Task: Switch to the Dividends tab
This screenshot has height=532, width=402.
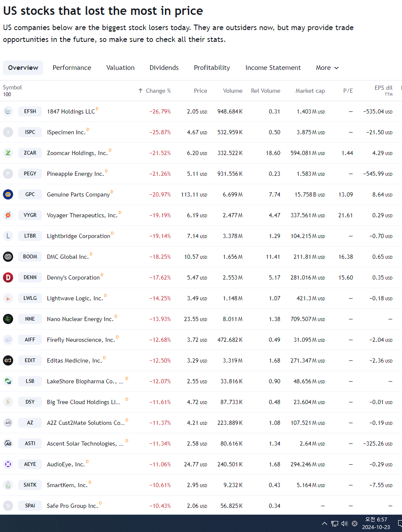Action: pos(164,68)
